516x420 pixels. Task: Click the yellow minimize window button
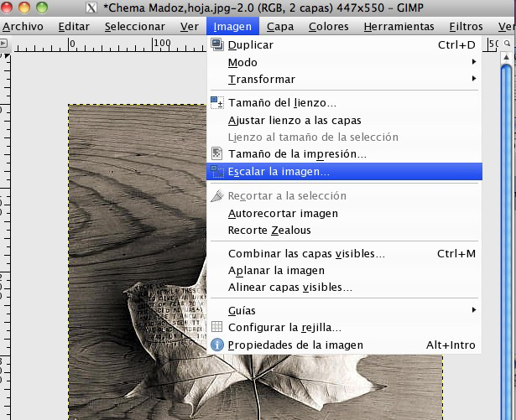pos(24,8)
